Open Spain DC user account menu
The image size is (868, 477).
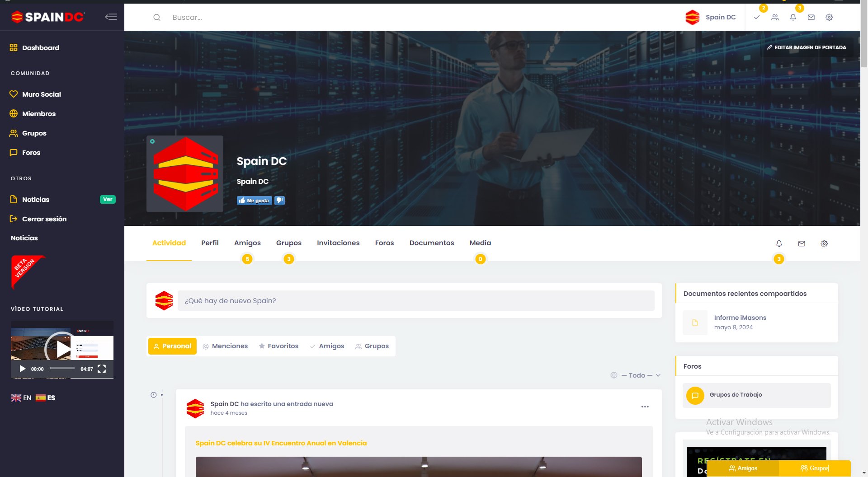coord(711,18)
